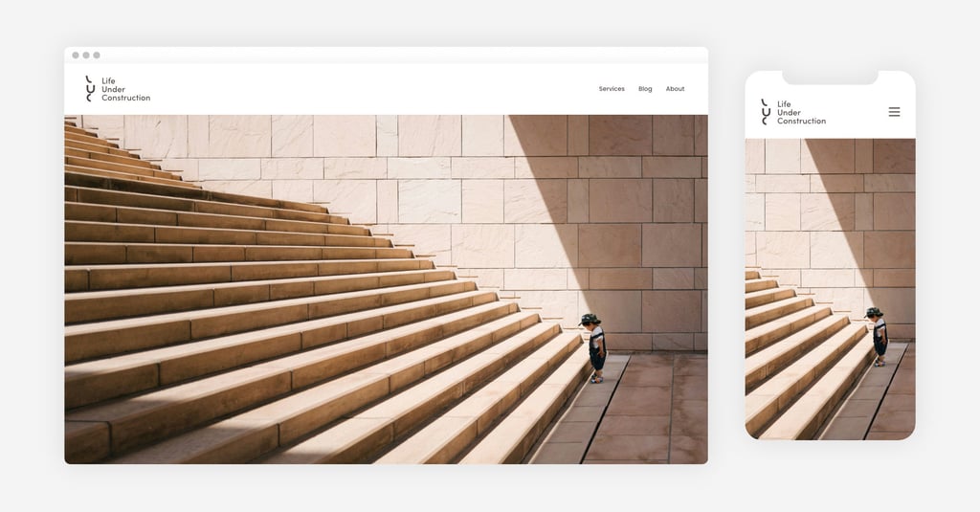Image resolution: width=980 pixels, height=512 pixels.
Task: Click the white header area of mobile mockup
Action: pyautogui.click(x=830, y=113)
